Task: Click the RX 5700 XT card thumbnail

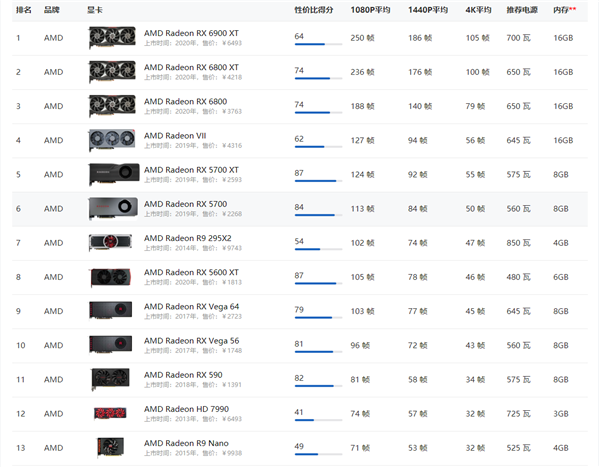Action: coord(114,174)
